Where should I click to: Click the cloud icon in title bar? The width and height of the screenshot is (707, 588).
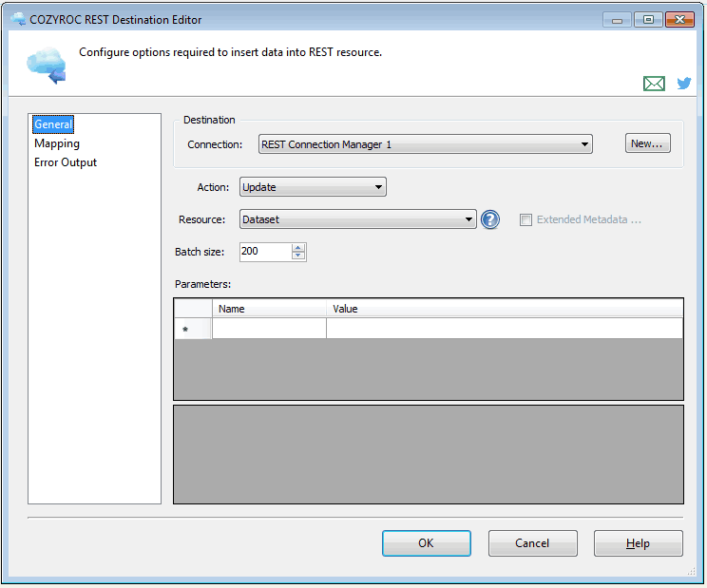click(18, 19)
